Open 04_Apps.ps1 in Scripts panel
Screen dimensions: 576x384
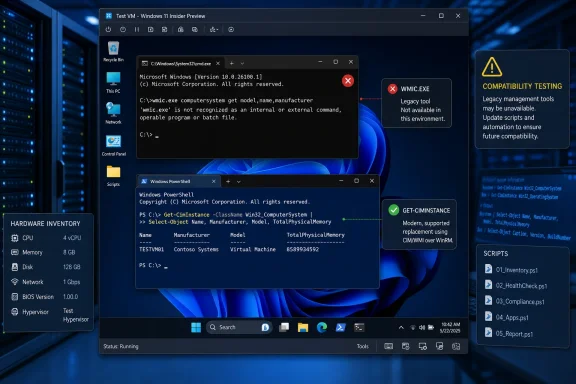point(507,317)
